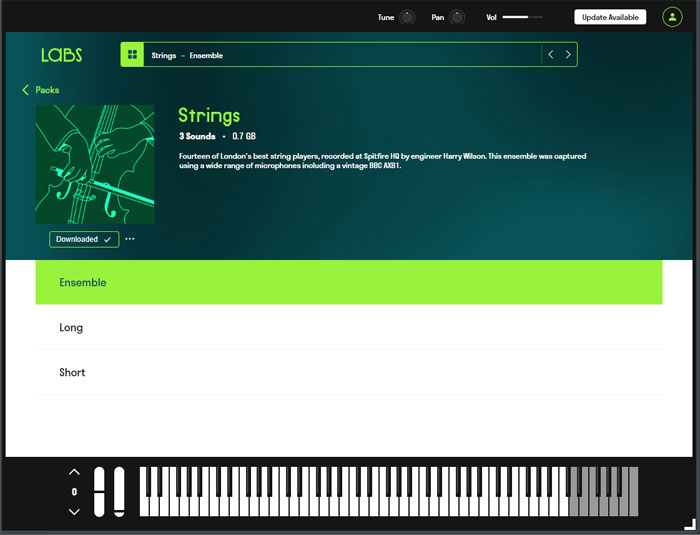Open the preset browser grid icon
Image resolution: width=700 pixels, height=535 pixels.
click(132, 54)
